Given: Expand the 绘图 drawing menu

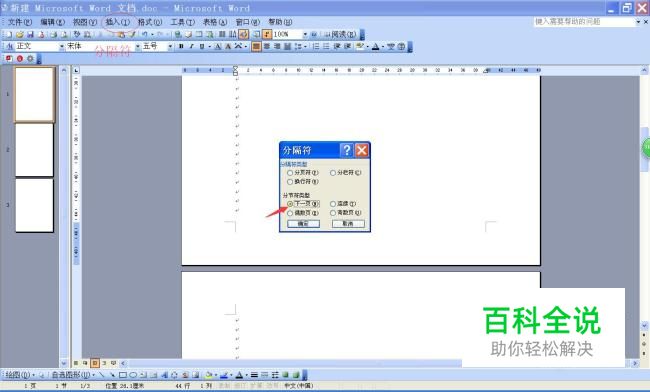Looking at the screenshot, I should [20, 375].
